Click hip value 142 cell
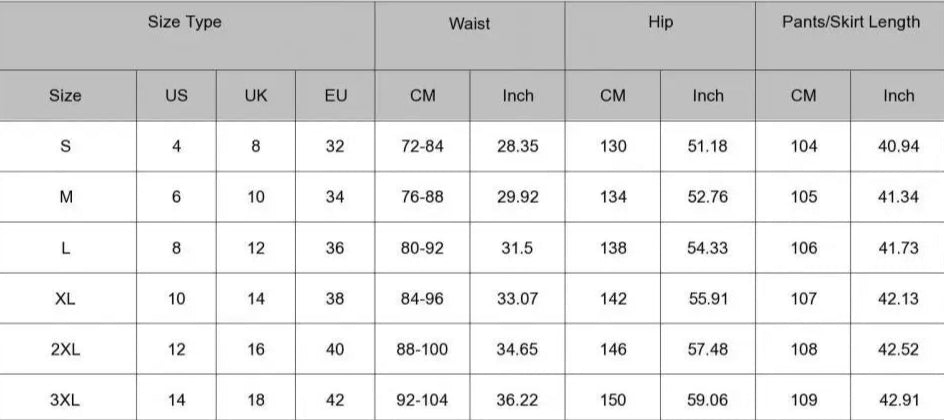944x420 pixels. pos(612,298)
